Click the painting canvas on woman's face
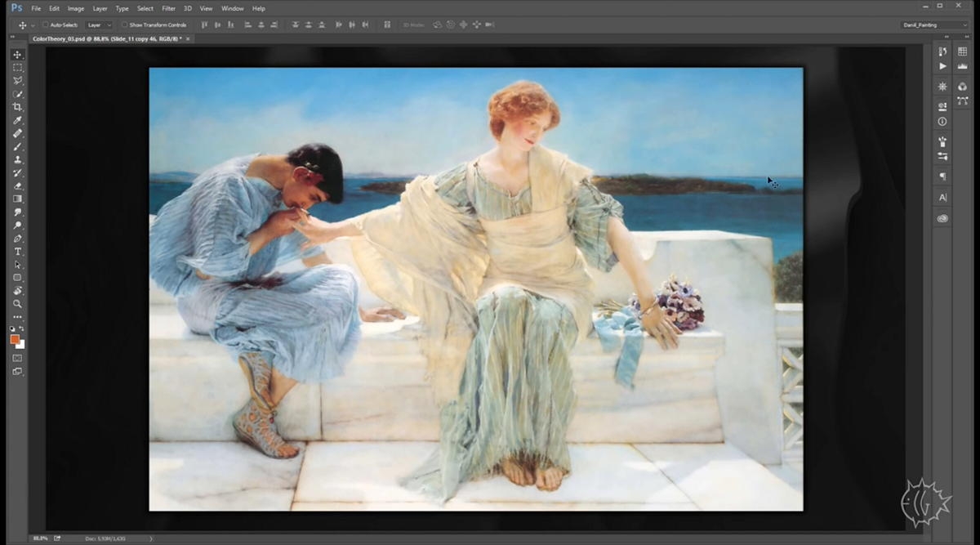Image resolution: width=980 pixels, height=545 pixels. [530, 131]
